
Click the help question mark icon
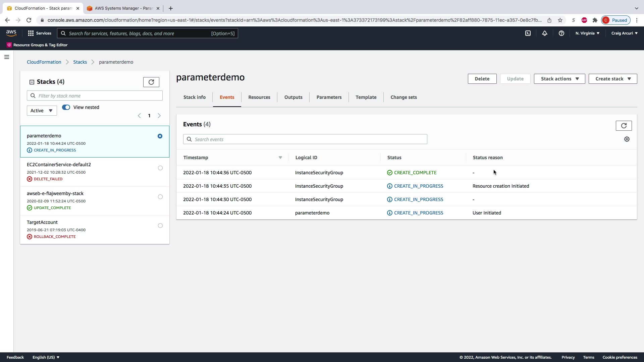[x=561, y=33]
